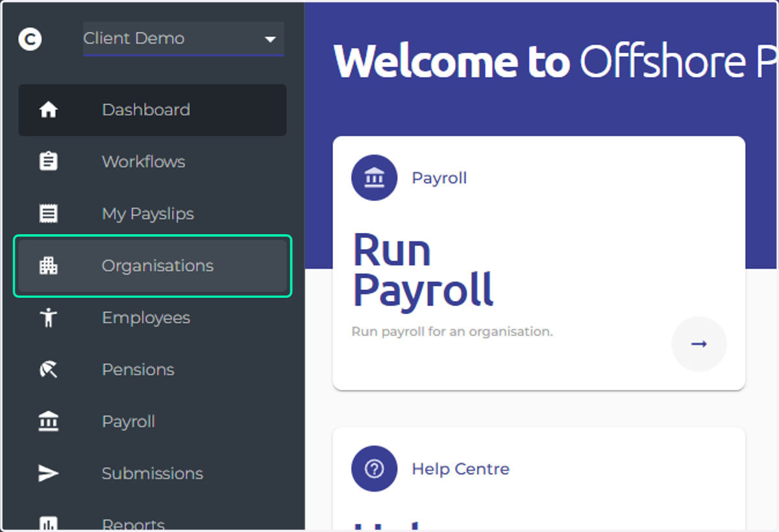Click the Pensions umbrella icon
Screen dimensions: 779x532
tap(49, 369)
